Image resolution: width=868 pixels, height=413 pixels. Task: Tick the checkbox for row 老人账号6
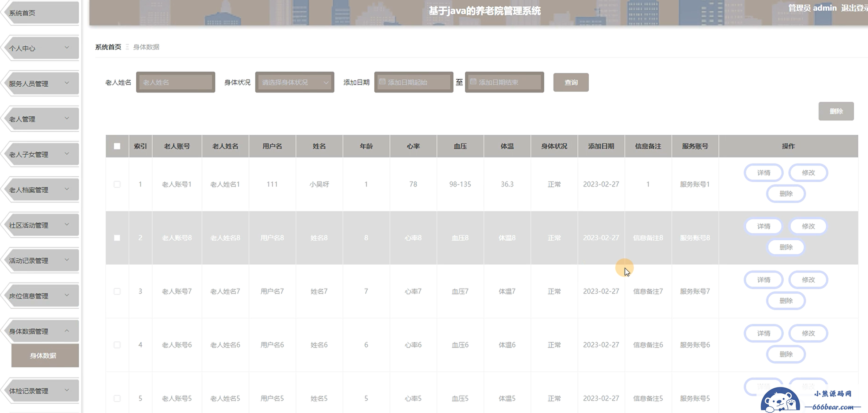117,345
